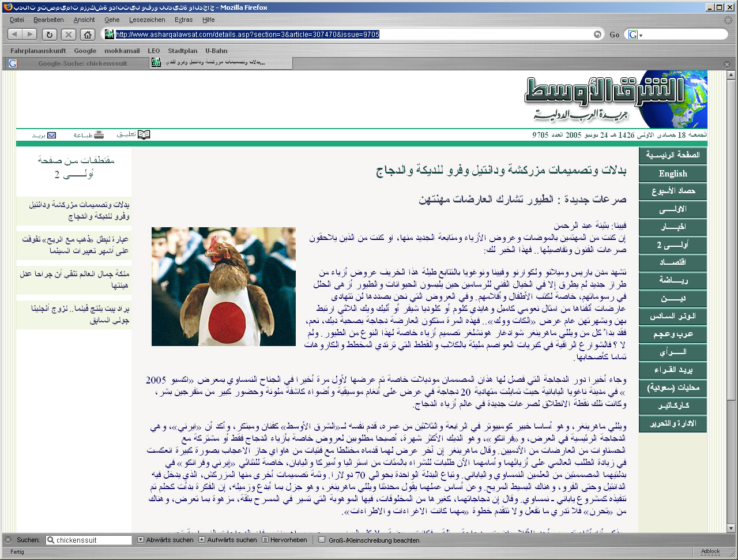Open the URL history dropdown arrow

coord(597,35)
